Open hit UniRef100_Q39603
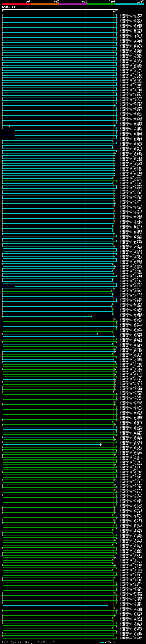The width and height of the screenshot is (146, 644). 131,15
